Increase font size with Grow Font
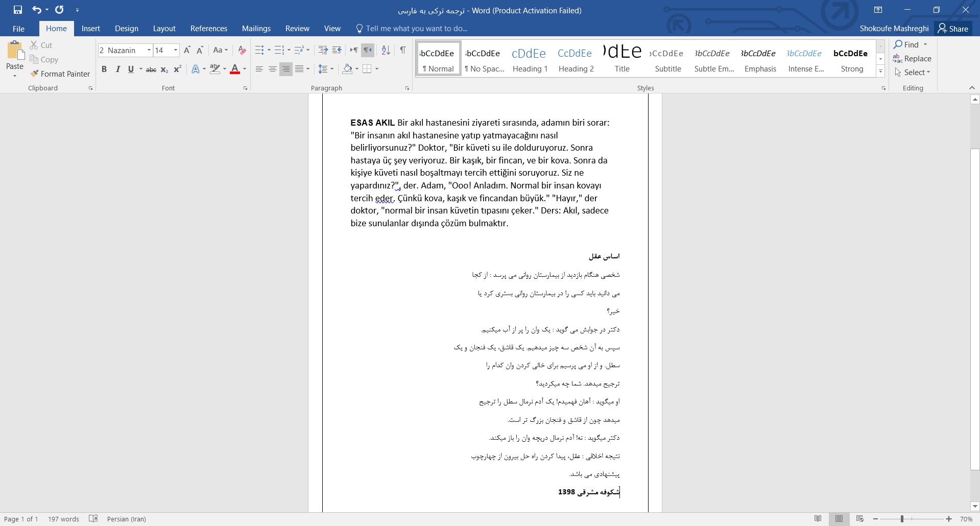The height and width of the screenshot is (526, 980). point(187,50)
